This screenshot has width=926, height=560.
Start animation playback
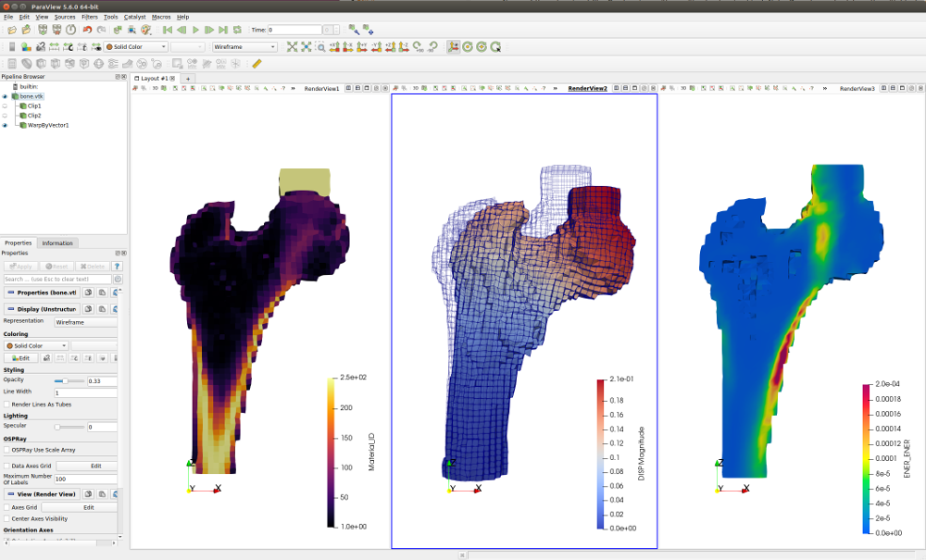click(195, 31)
